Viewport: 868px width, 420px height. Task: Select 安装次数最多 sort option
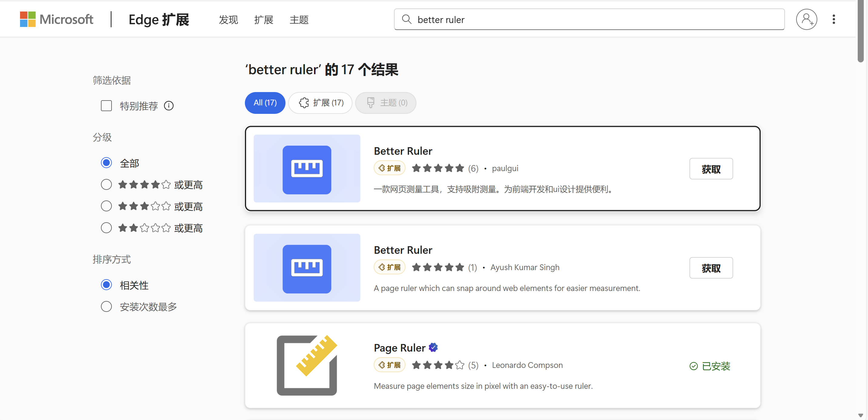point(106,306)
